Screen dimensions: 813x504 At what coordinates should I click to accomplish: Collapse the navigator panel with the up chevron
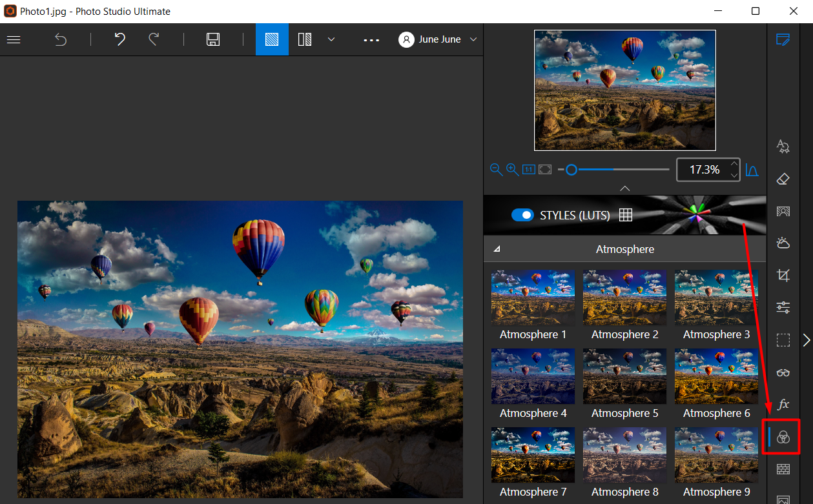pos(624,188)
